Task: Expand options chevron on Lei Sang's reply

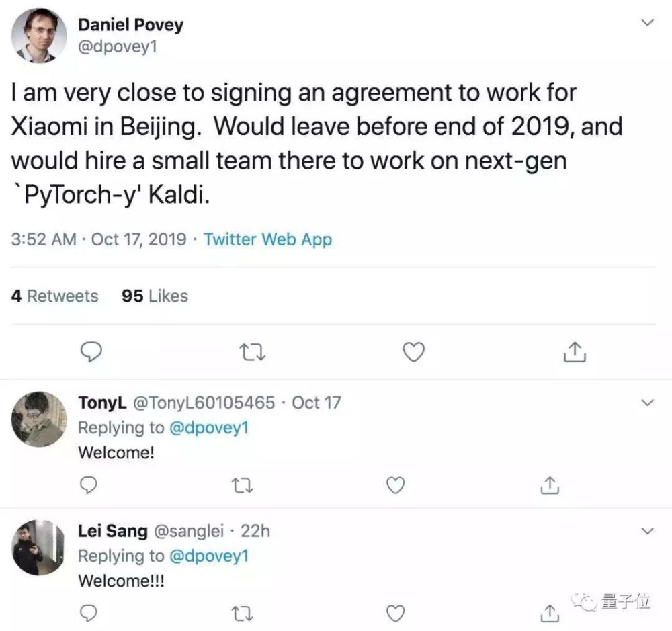Action: tap(648, 531)
